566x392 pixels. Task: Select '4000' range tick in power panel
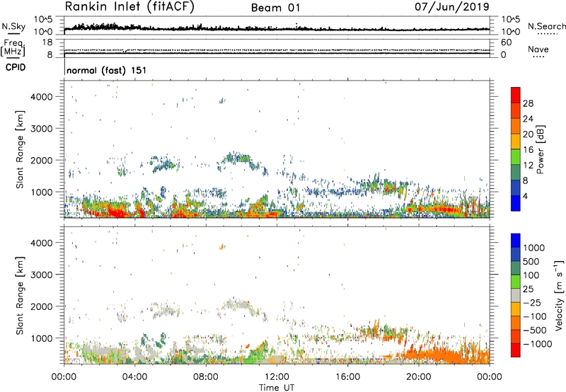41,97
